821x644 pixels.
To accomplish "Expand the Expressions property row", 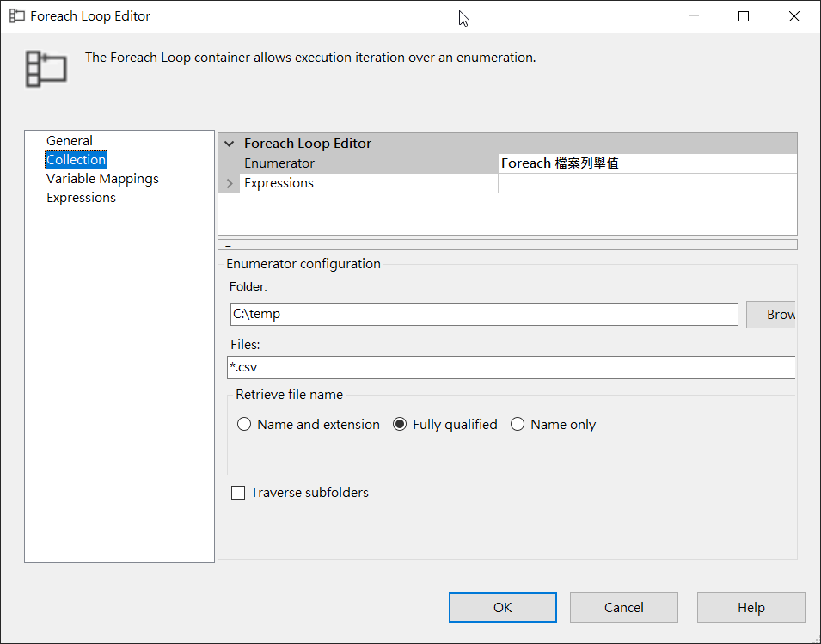I will 229,183.
